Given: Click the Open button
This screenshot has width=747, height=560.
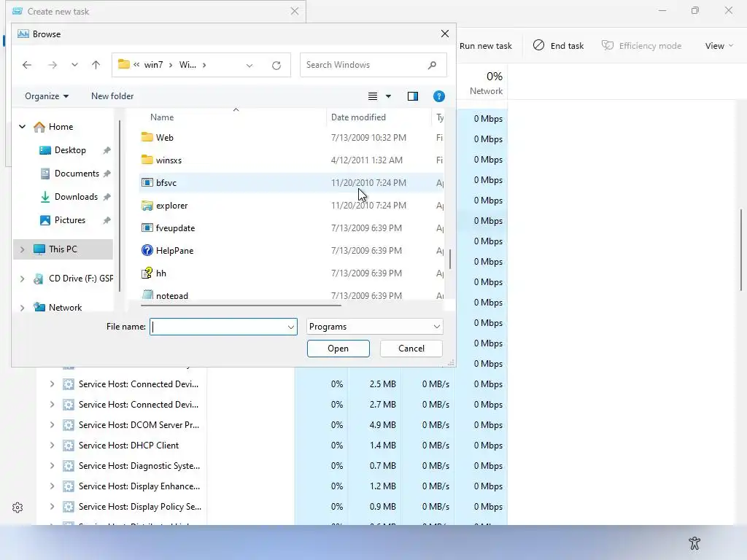Looking at the screenshot, I should [x=338, y=349].
